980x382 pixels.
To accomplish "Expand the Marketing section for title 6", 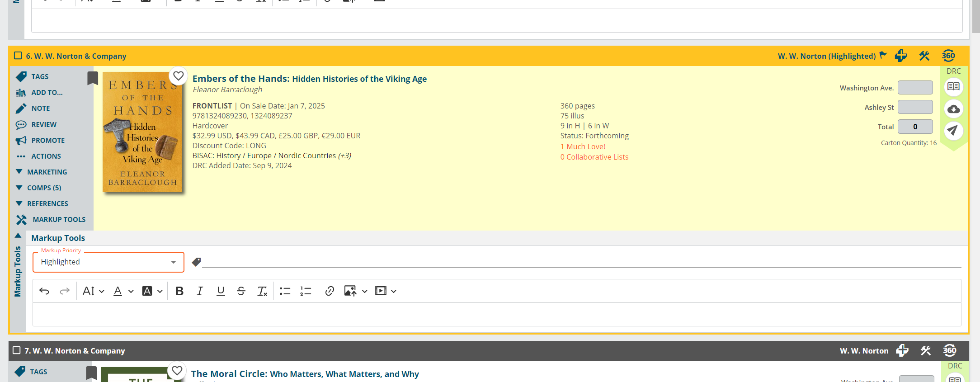I will pyautogui.click(x=42, y=172).
